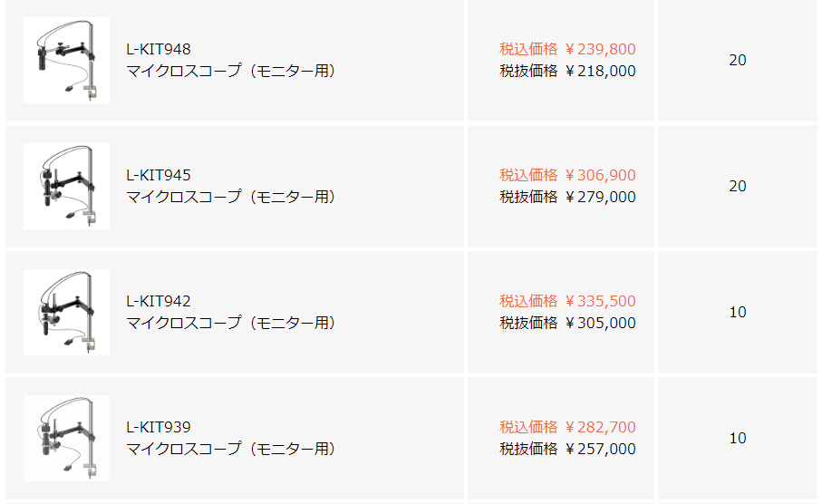The width and height of the screenshot is (822, 504).
Task: Open the L-KIT948 product name link
Action: pos(159,49)
